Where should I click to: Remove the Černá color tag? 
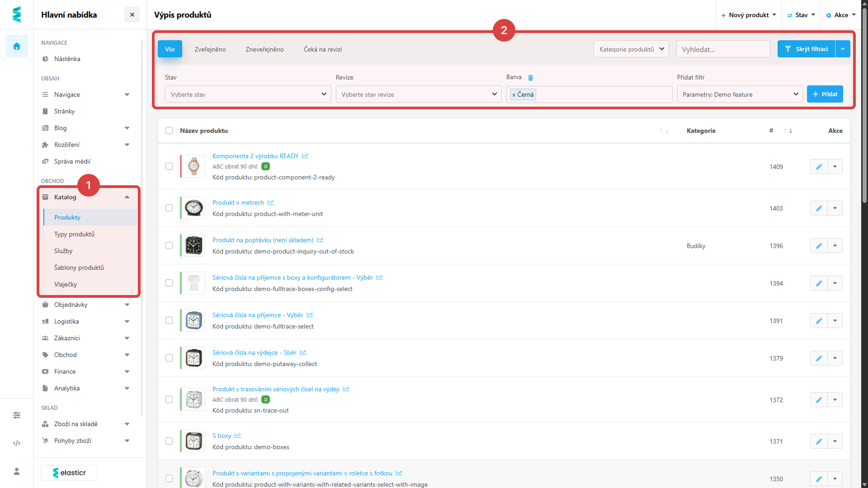tap(514, 95)
